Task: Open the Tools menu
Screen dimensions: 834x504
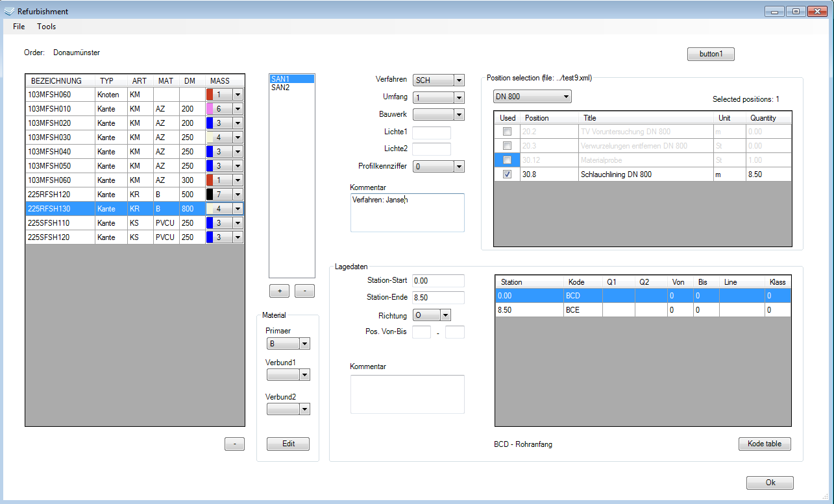Action: 46,27
